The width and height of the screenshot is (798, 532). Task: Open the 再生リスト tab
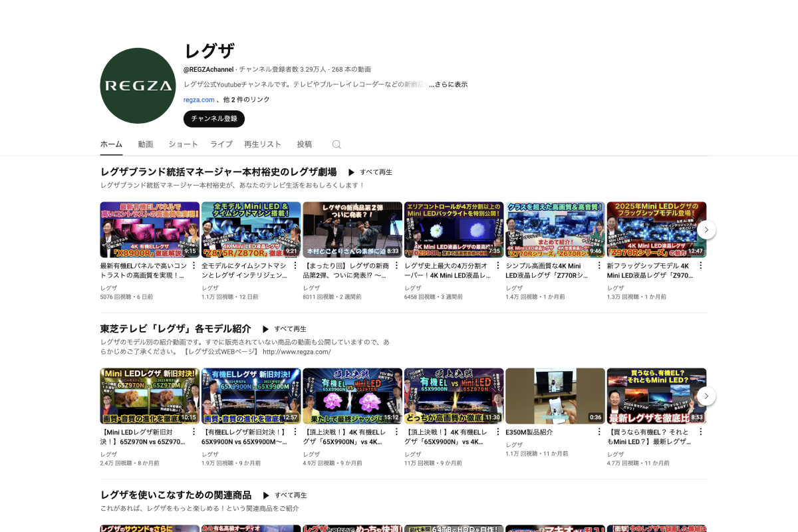pyautogui.click(x=263, y=144)
